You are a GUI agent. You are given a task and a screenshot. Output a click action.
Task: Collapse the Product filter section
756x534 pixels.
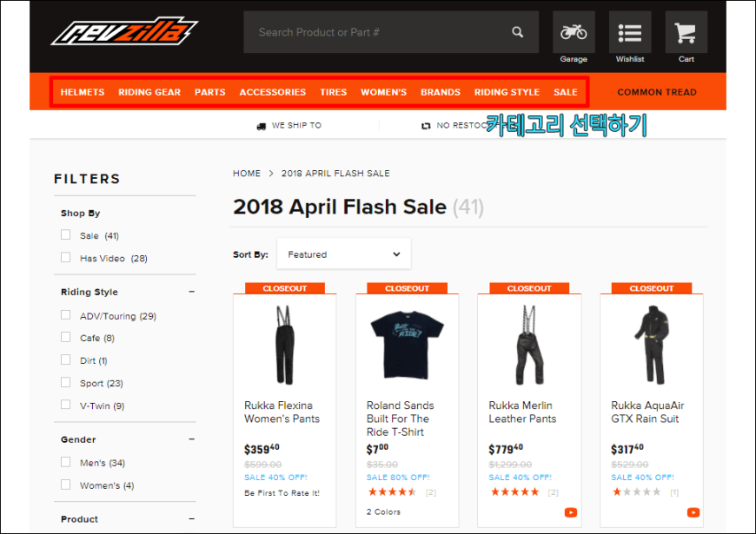point(192,518)
